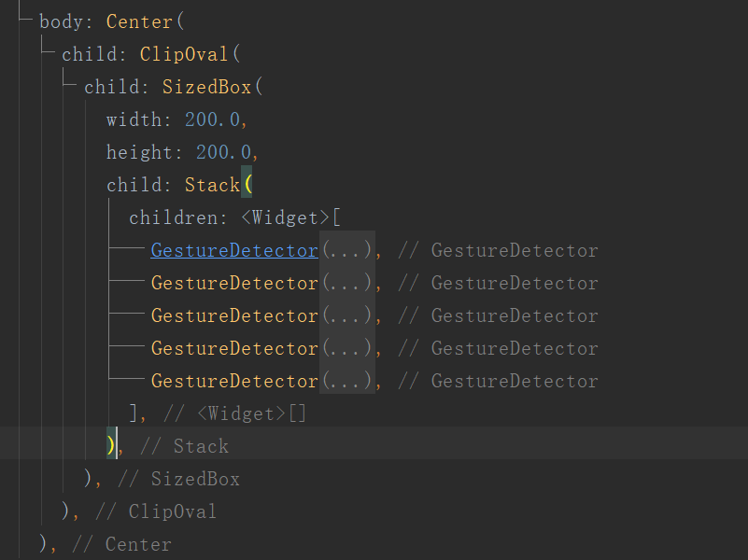Expand the second GestureDetector's folded ellipsis

click(x=347, y=283)
